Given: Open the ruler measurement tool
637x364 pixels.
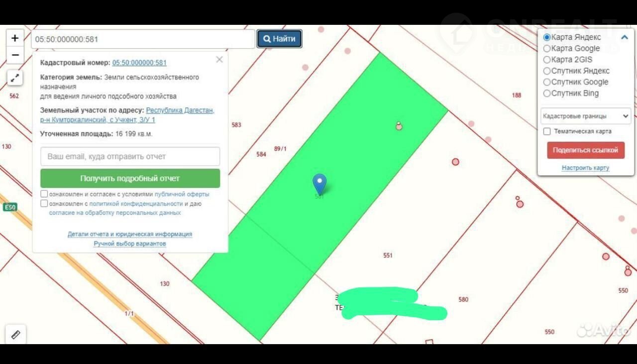Looking at the screenshot, I should point(15,335).
